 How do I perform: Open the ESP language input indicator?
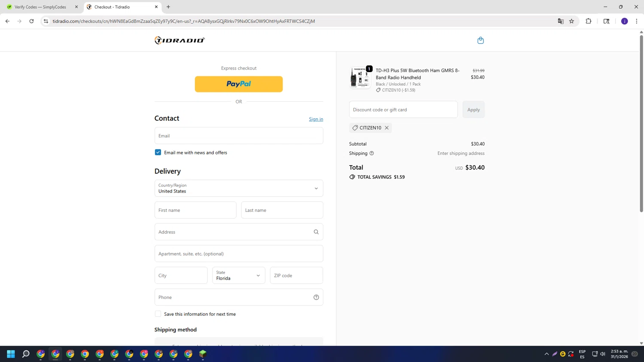[x=582, y=354]
